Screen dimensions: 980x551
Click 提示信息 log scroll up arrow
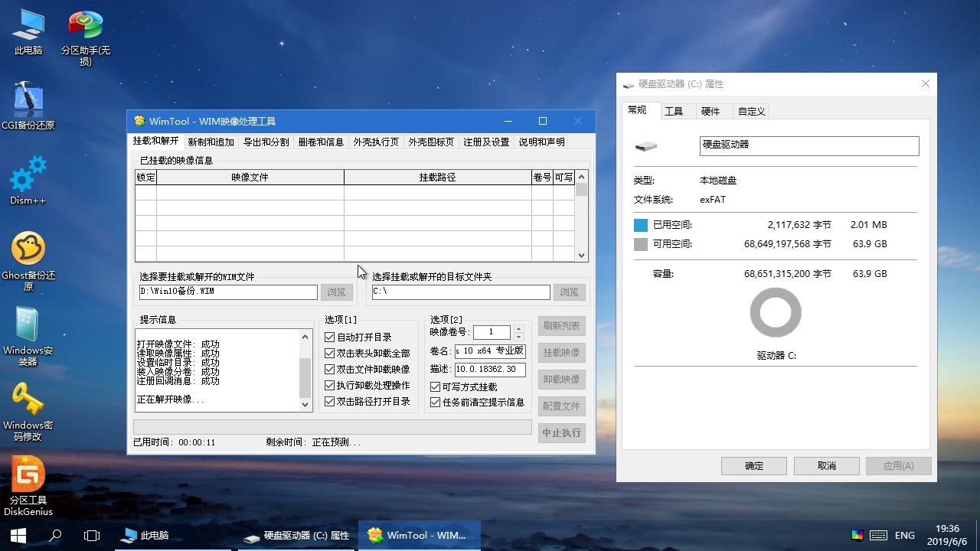[x=305, y=337]
